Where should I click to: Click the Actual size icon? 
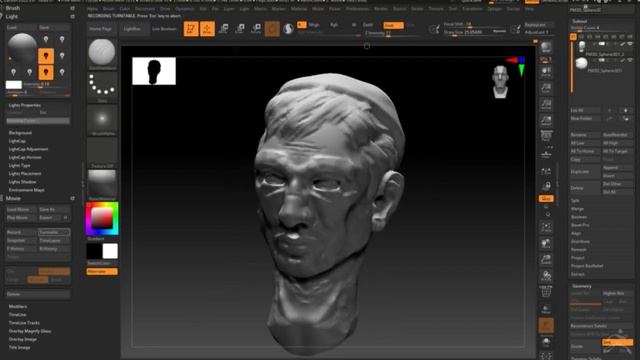[x=546, y=104]
